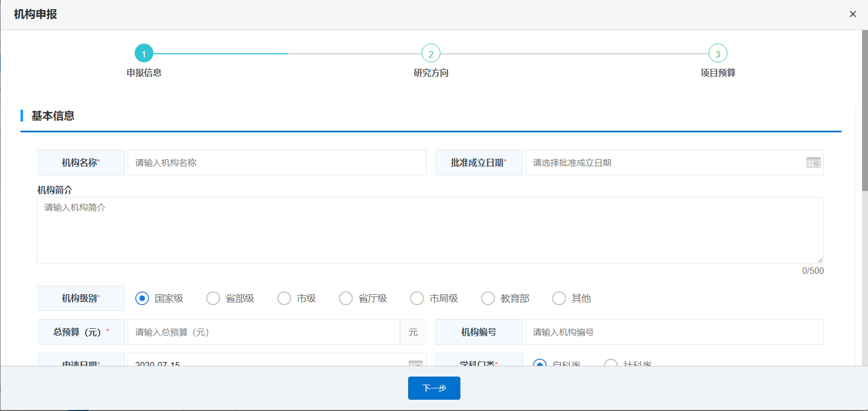This screenshot has width=868, height=411.
Task: Go to step 3 项目预算
Action: pyautogui.click(x=718, y=54)
